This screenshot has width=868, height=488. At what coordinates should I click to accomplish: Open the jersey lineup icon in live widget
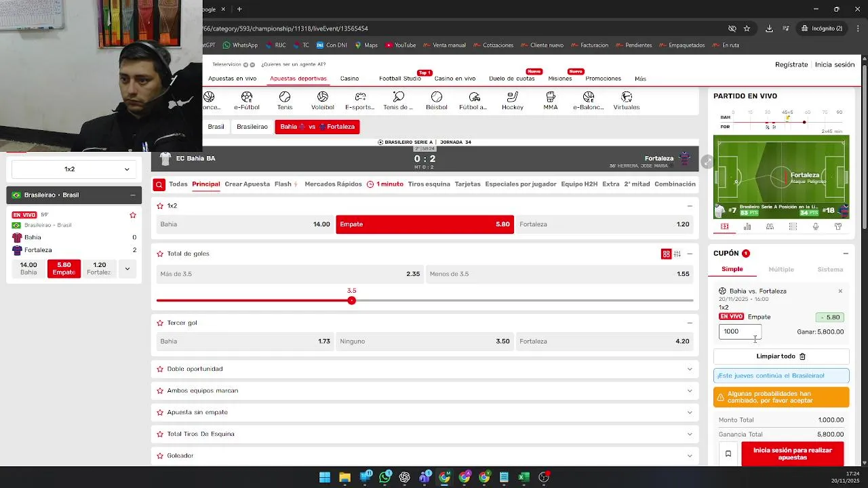coord(838,226)
